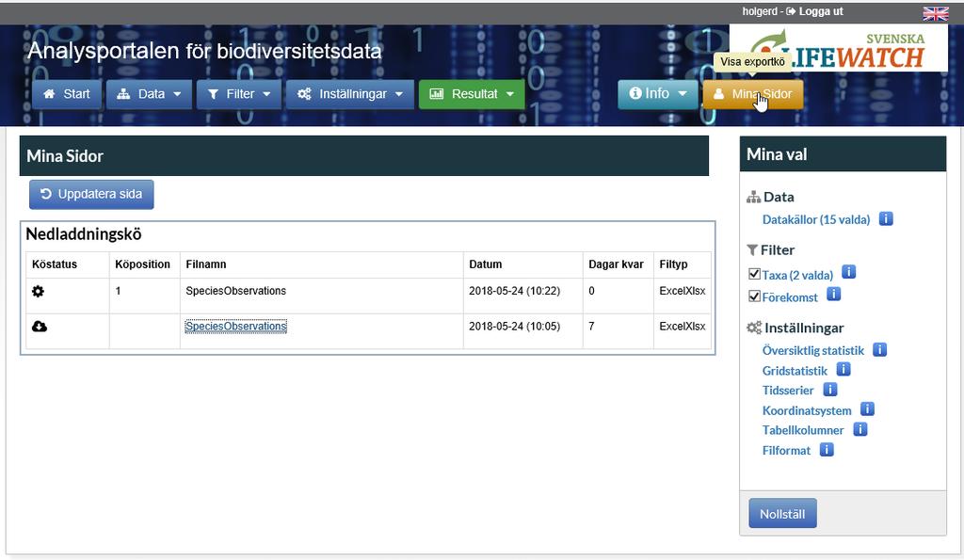Click the Uppdatera sida button
Image resolution: width=964 pixels, height=560 pixels.
pyautogui.click(x=91, y=194)
